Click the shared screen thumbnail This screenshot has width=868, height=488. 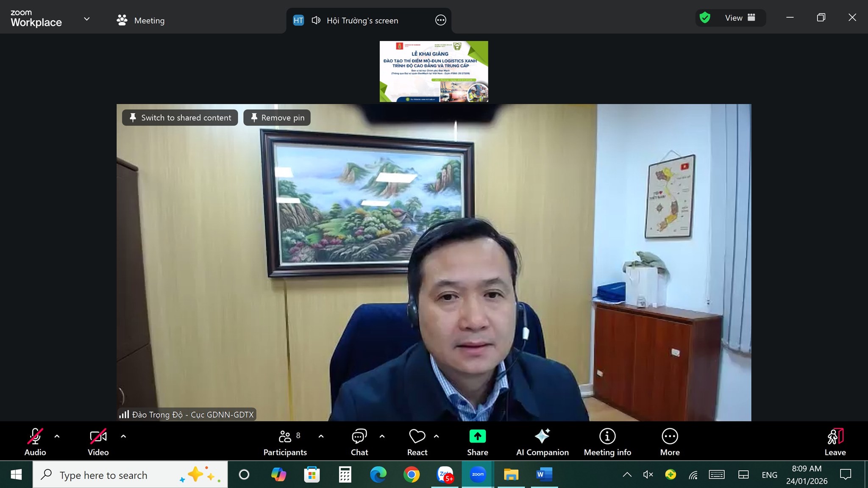[x=434, y=71]
